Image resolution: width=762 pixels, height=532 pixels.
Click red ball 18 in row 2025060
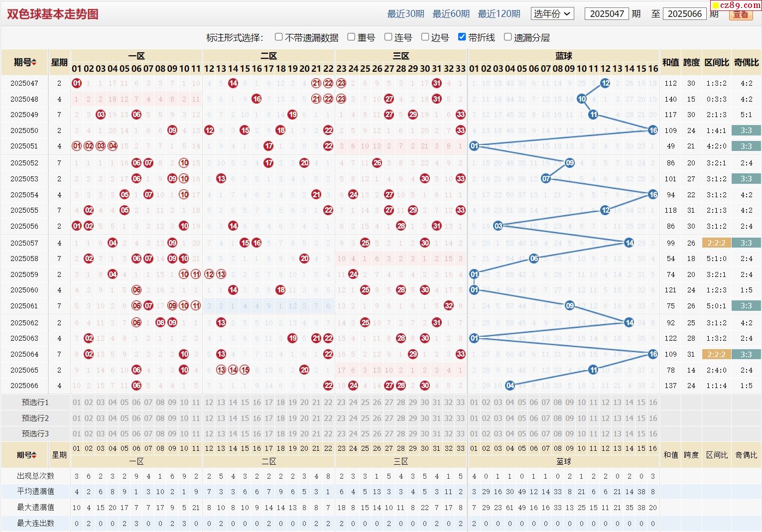(x=280, y=290)
